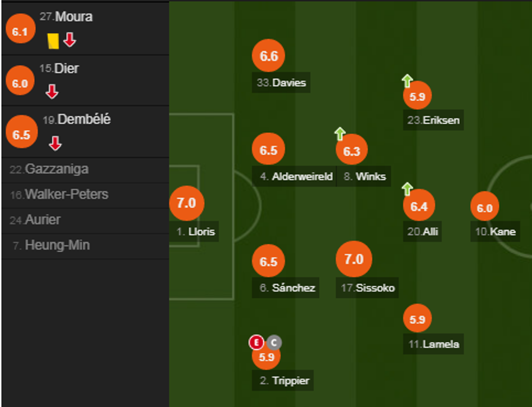Click the green substitution arrow above Eriksen's rating

click(x=407, y=81)
